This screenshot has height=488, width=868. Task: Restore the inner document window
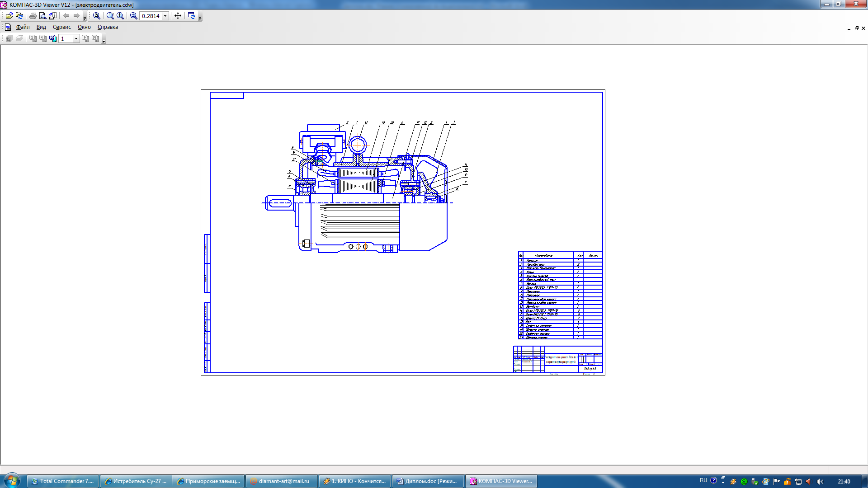coord(856,28)
